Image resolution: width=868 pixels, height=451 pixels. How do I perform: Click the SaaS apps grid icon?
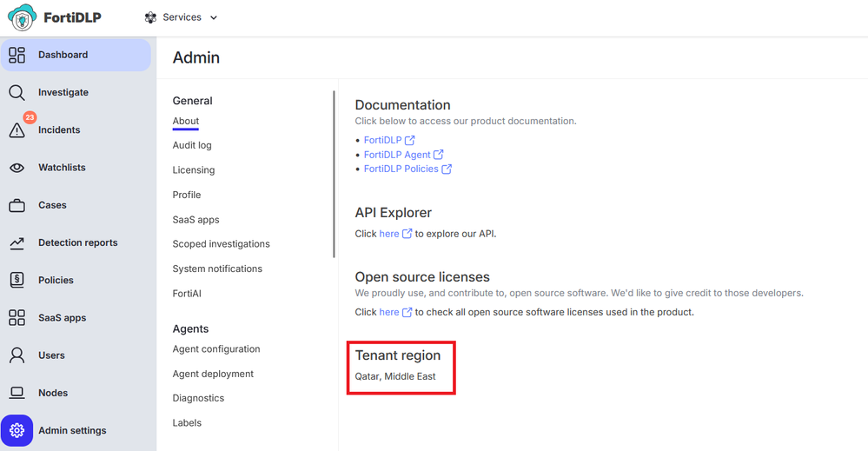click(x=17, y=318)
